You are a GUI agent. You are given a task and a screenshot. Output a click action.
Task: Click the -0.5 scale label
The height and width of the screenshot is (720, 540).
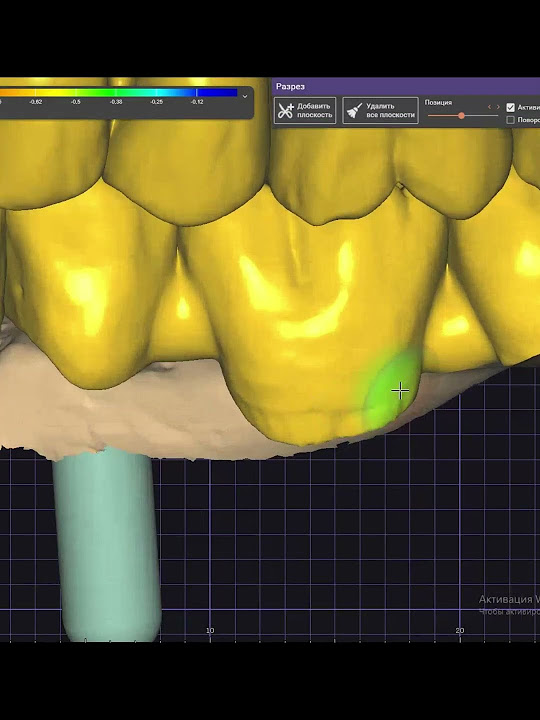pos(76,102)
